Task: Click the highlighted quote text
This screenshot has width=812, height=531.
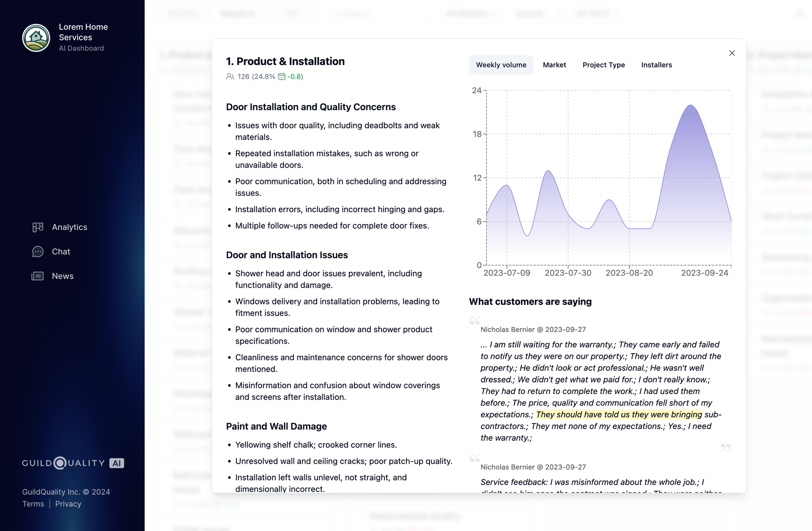Action: [619, 415]
